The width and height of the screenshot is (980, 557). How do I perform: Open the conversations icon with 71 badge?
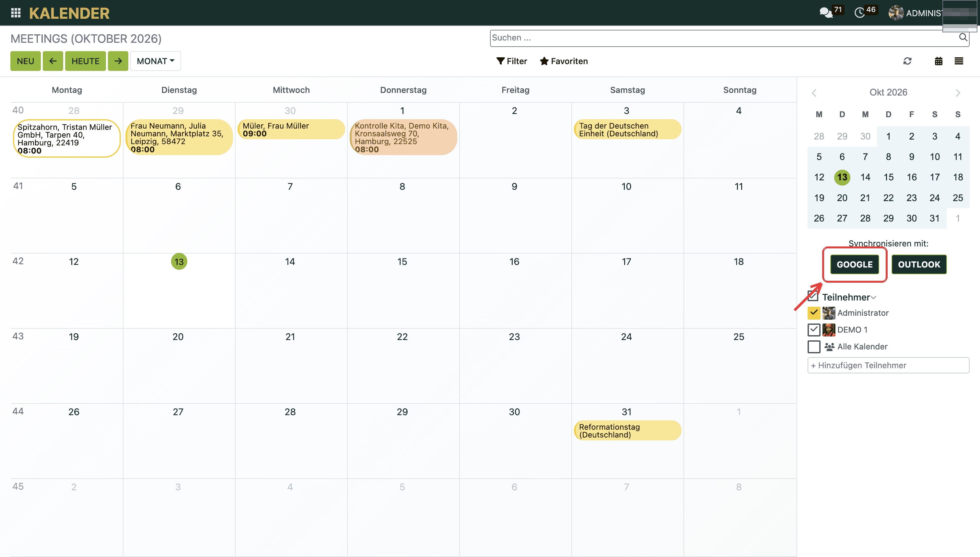point(826,13)
